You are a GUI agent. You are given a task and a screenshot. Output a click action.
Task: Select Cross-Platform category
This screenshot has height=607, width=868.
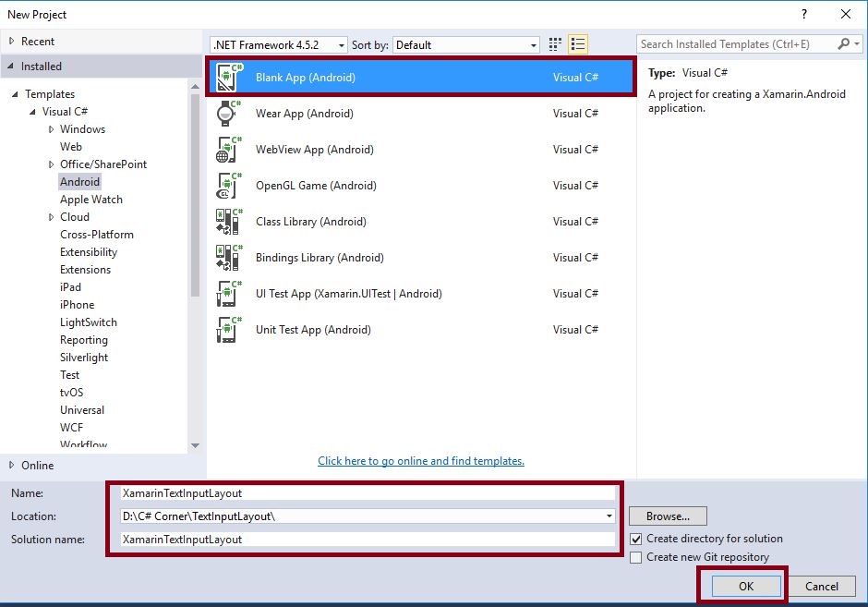tap(97, 235)
